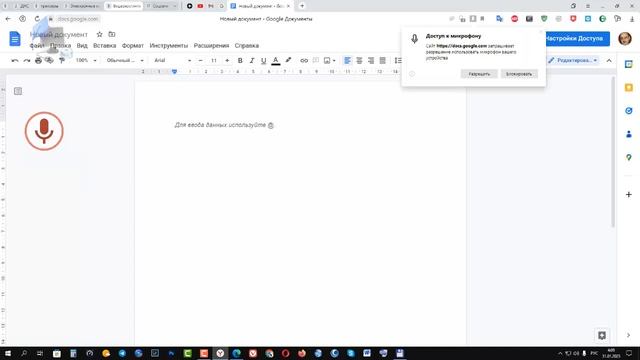Collapse the menus with the up chevron
This screenshot has width=640, height=360.
(x=609, y=60)
